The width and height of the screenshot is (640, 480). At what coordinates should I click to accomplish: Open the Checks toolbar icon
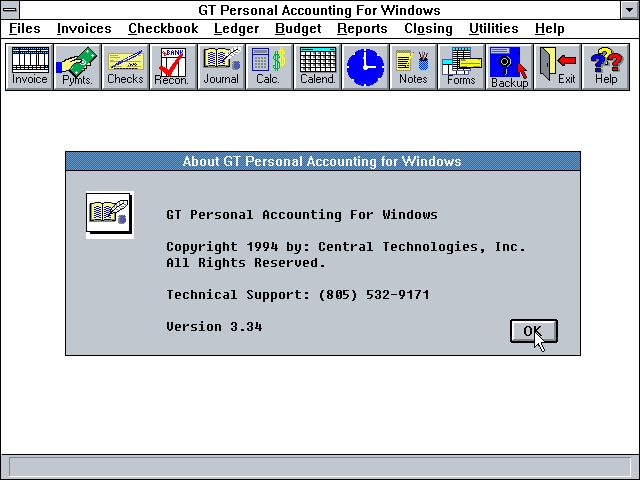tap(125, 67)
